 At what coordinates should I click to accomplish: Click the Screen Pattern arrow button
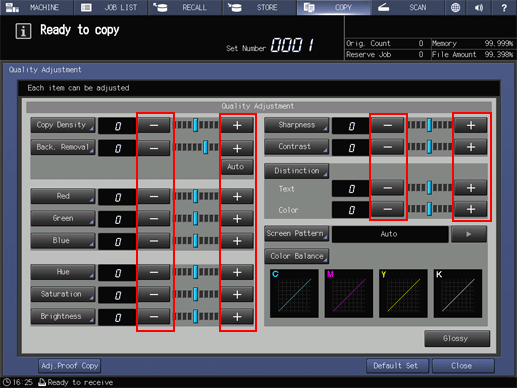pos(469,234)
